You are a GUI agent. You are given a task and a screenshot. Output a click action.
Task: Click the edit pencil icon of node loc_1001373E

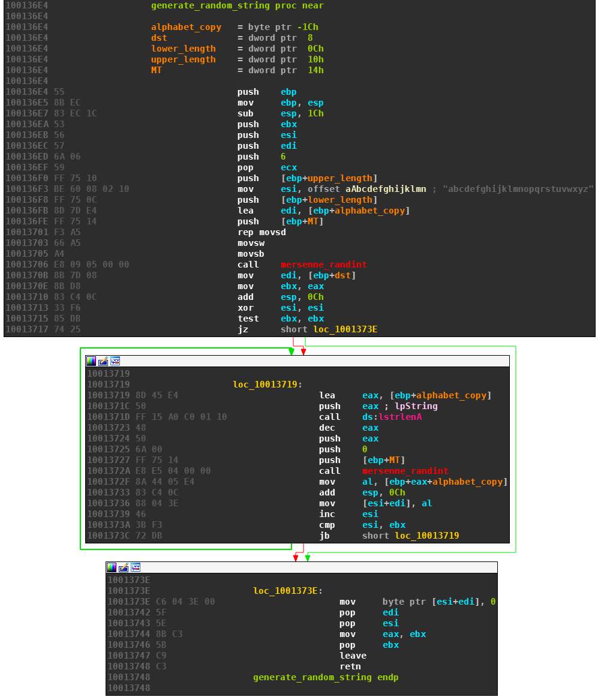124,567
